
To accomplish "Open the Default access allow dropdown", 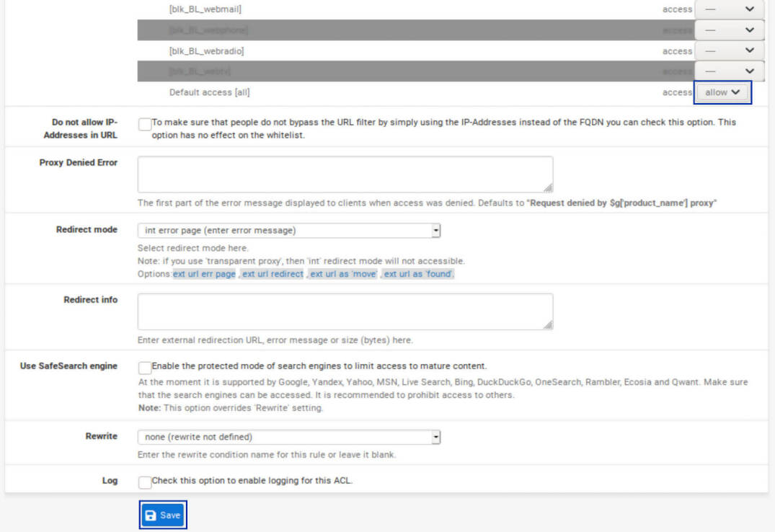I will (722, 92).
